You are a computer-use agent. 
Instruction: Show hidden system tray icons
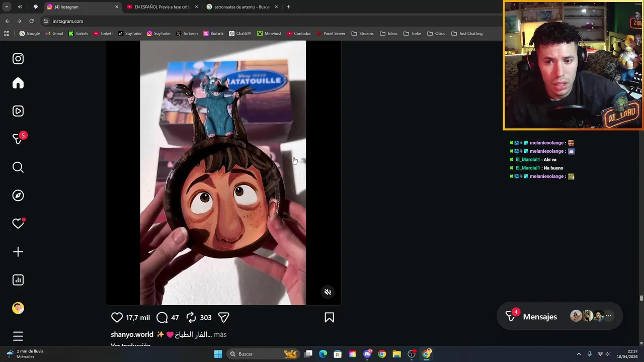[579, 354]
